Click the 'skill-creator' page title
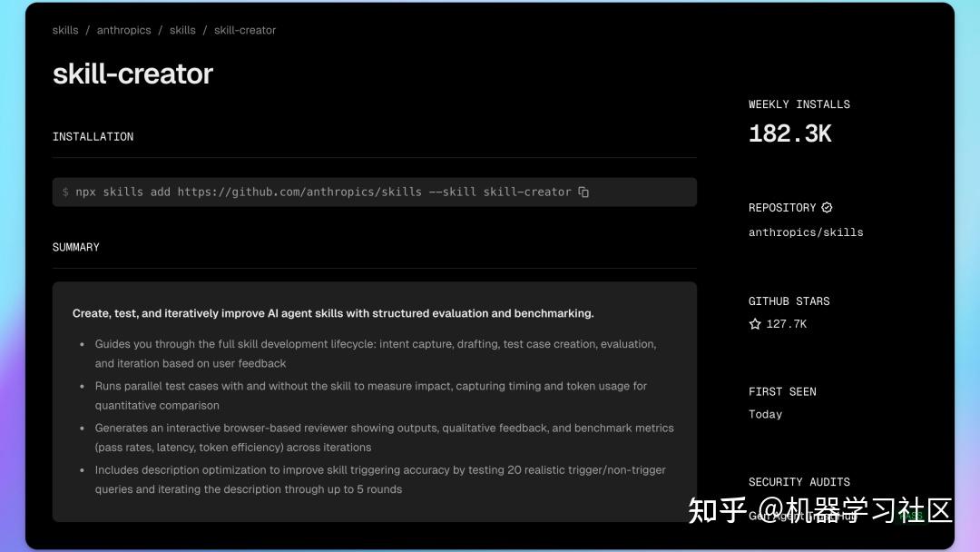 point(132,74)
